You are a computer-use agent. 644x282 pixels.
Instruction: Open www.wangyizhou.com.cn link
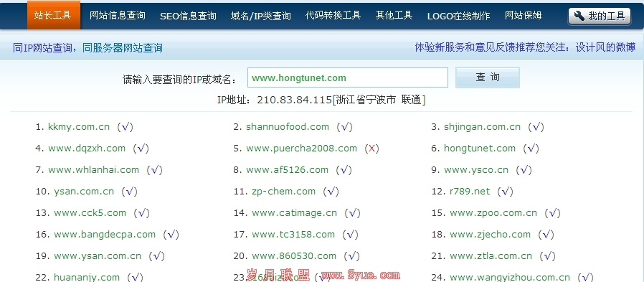coord(510,278)
